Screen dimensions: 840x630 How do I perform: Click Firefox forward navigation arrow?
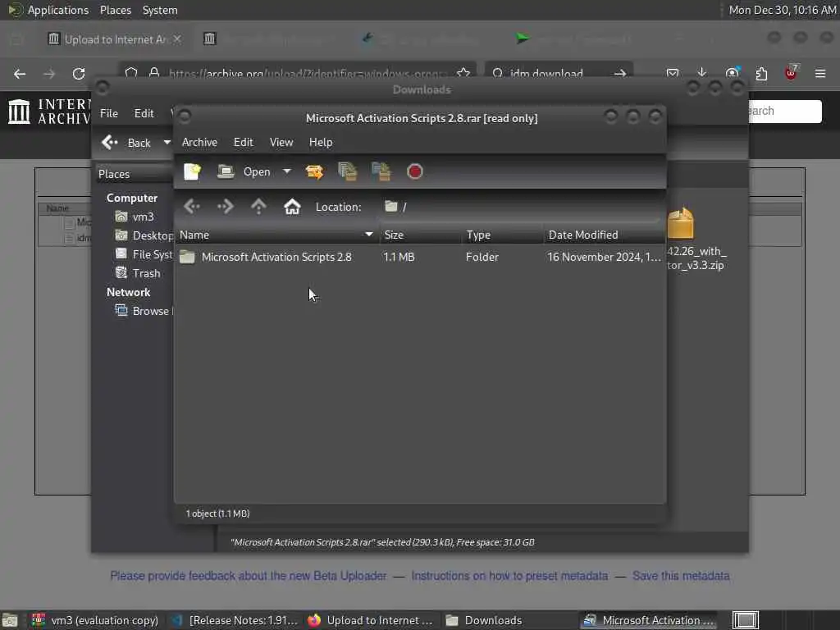[x=49, y=73]
